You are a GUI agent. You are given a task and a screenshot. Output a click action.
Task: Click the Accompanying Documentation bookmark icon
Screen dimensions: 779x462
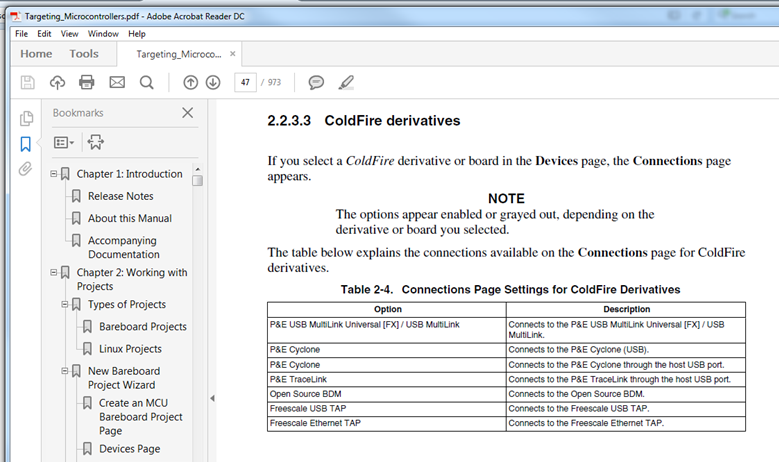[x=76, y=240]
